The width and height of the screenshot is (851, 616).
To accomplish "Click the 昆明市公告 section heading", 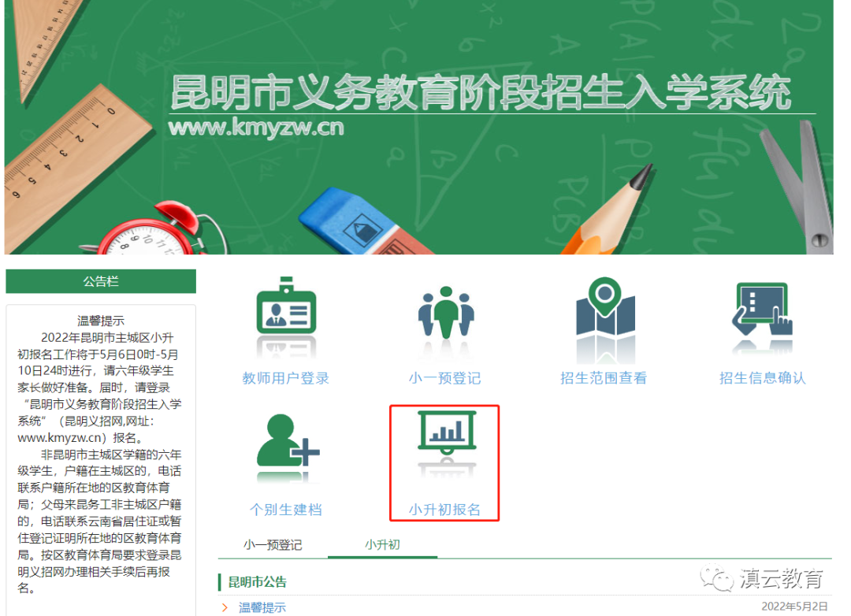I will click(x=257, y=582).
